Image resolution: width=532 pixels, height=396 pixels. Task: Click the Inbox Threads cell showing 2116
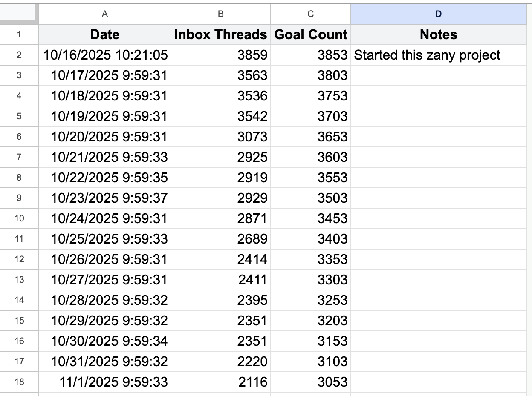(220, 382)
